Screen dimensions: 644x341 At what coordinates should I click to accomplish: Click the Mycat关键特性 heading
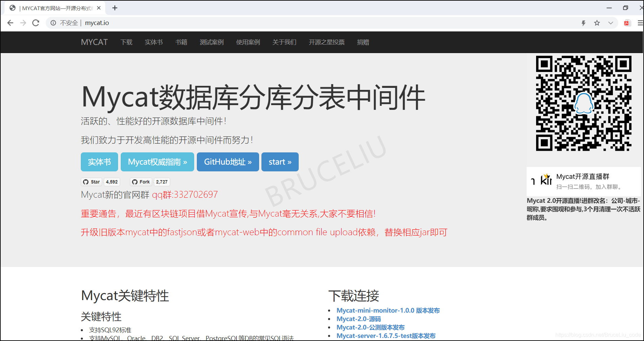(x=125, y=296)
